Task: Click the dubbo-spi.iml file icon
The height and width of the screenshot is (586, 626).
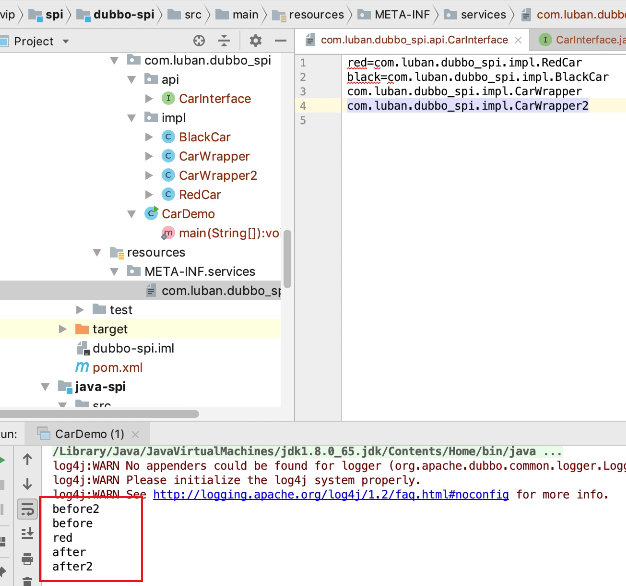Action: pyautogui.click(x=83, y=348)
